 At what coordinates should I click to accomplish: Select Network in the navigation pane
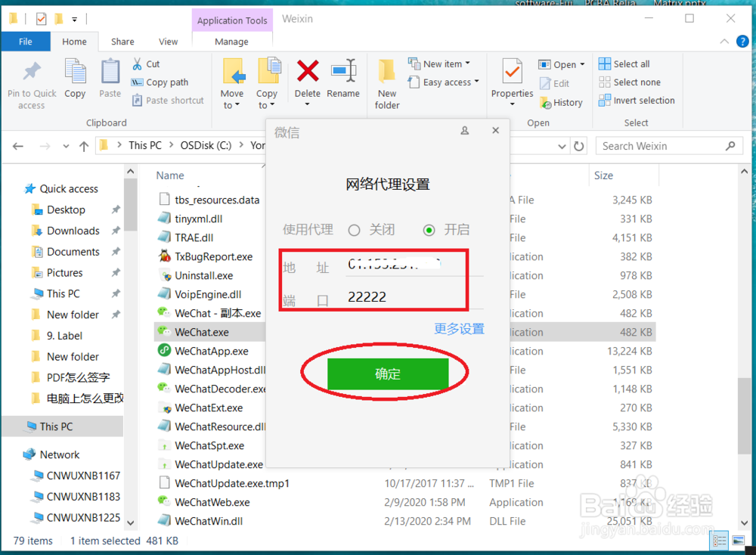click(x=59, y=454)
